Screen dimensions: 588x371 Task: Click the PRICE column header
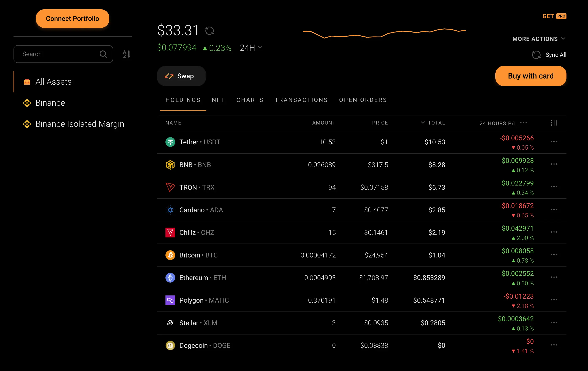pyautogui.click(x=380, y=123)
